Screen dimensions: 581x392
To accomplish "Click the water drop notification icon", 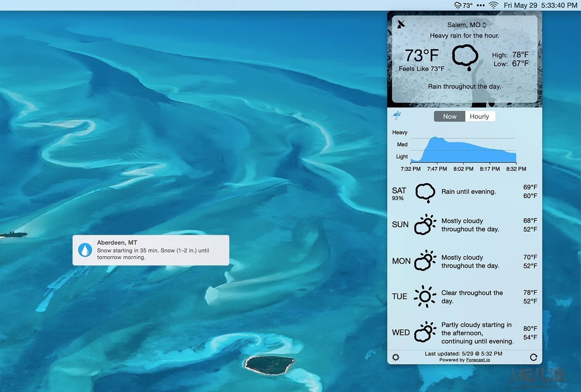I will 85,250.
